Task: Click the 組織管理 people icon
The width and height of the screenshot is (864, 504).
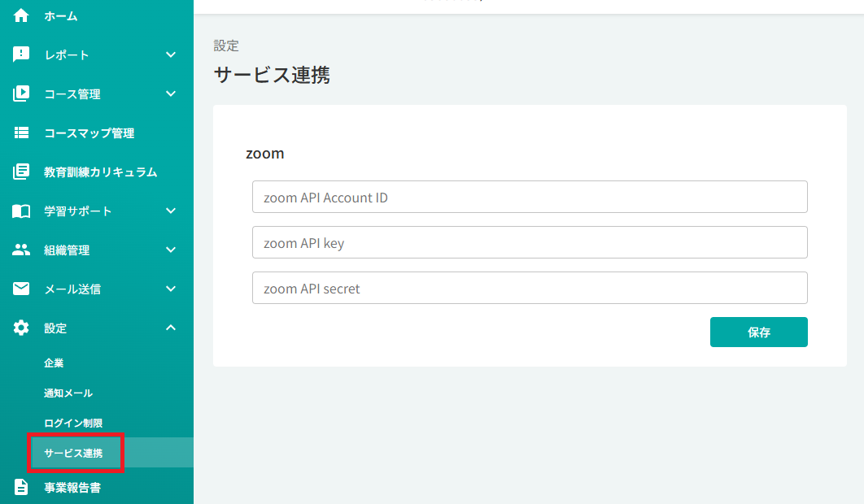Action: tap(21, 250)
